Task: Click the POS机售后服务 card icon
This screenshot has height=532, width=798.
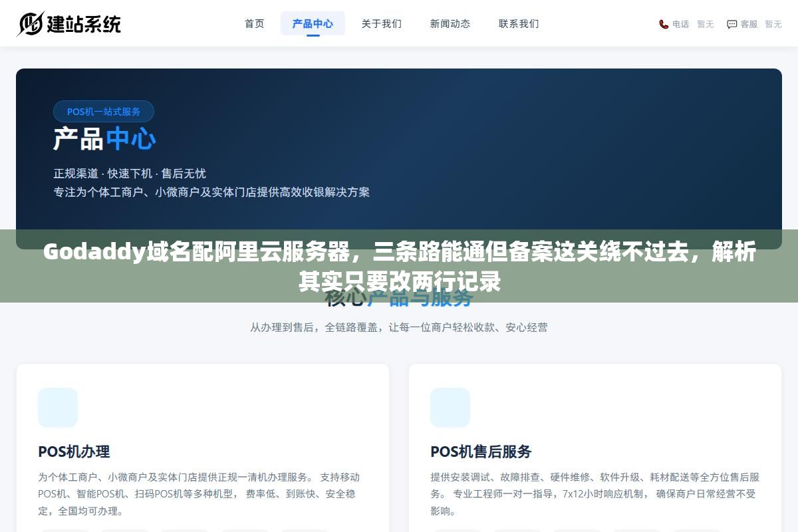Action: pyautogui.click(x=450, y=408)
